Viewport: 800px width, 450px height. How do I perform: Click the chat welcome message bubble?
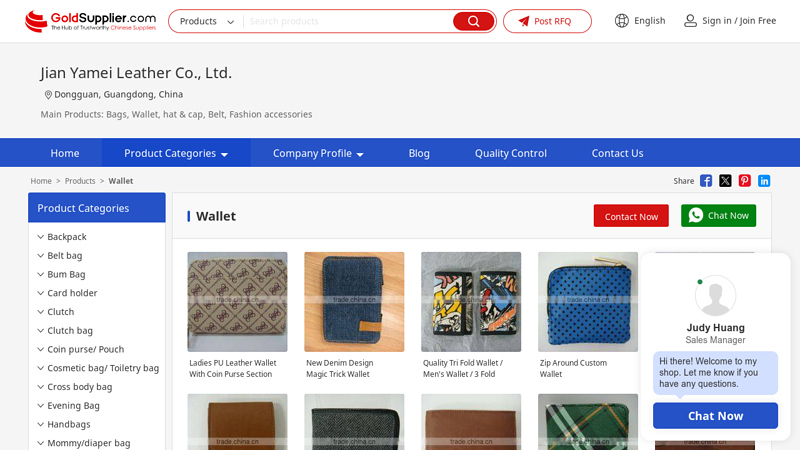(x=715, y=372)
